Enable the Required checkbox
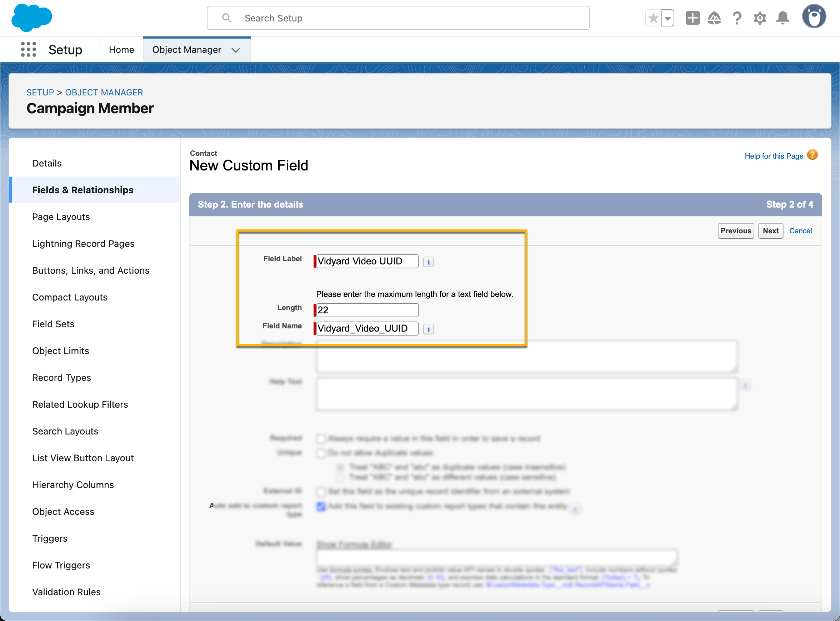840x621 pixels. [321, 438]
